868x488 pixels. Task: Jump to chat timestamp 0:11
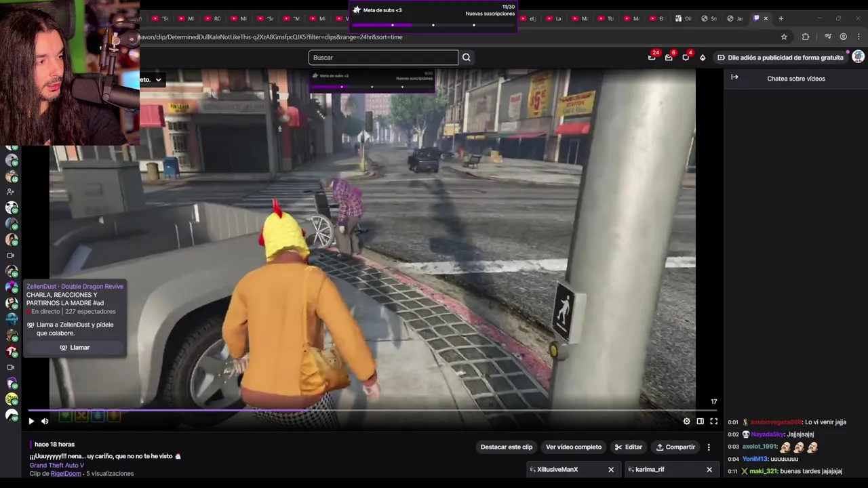732,471
